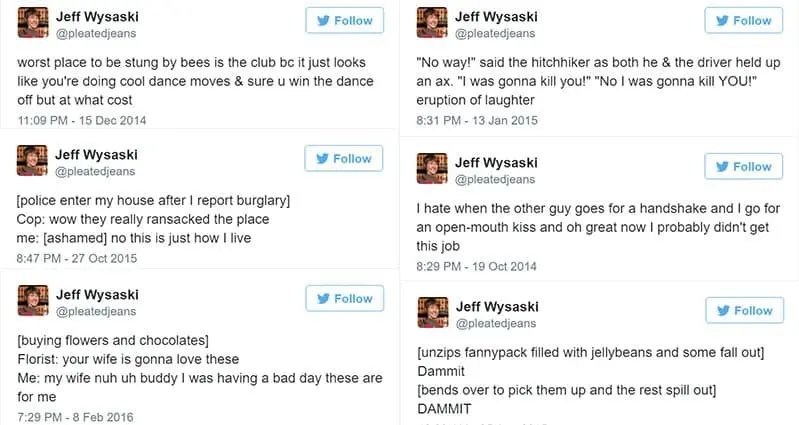This screenshot has width=799, height=425.
Task: Click Follow on the burglary report tweet
Action: coord(343,158)
